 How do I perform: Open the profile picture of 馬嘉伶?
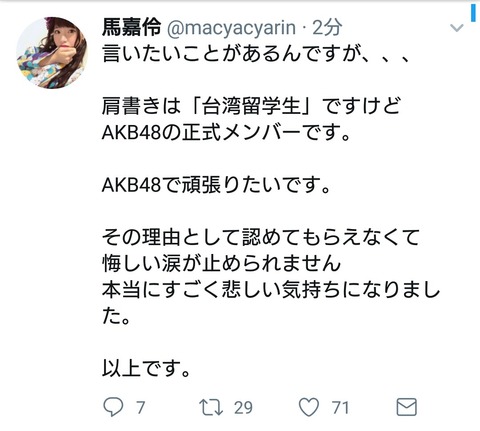tap(52, 53)
